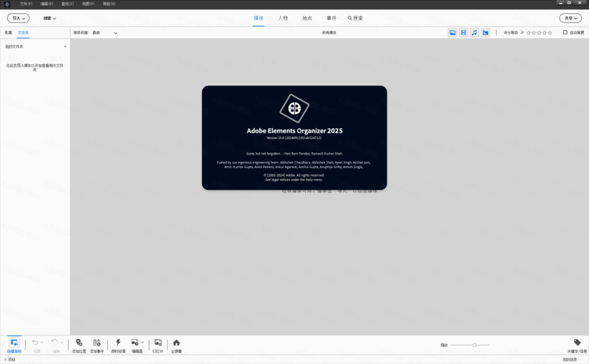Image resolution: width=589 pixels, height=364 pixels.
Task: Open the 导入 import dropdown
Action: tap(18, 18)
